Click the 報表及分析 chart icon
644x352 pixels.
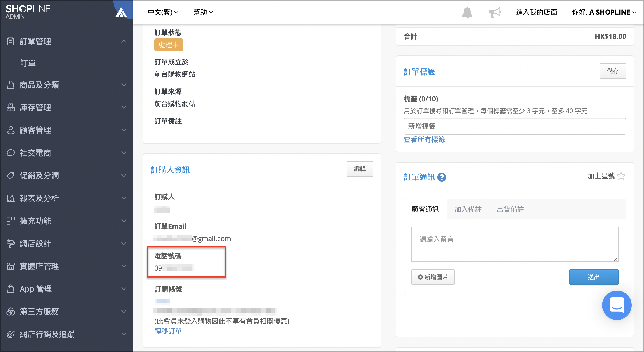[x=11, y=198]
